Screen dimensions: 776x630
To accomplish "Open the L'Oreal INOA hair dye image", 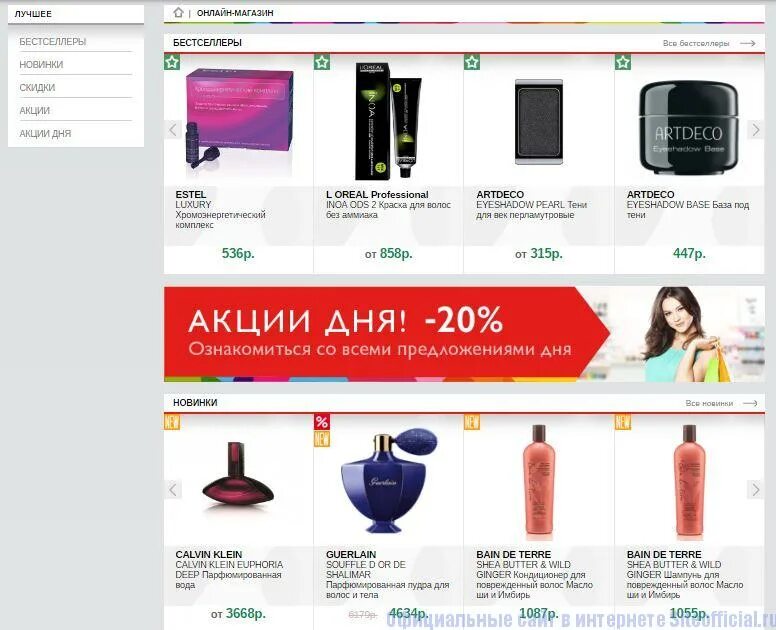I will coord(388,121).
